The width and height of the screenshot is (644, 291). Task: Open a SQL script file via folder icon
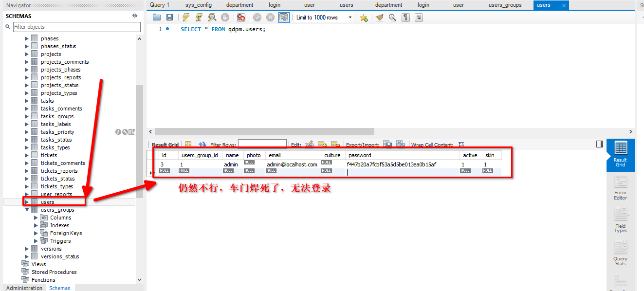[x=157, y=18]
